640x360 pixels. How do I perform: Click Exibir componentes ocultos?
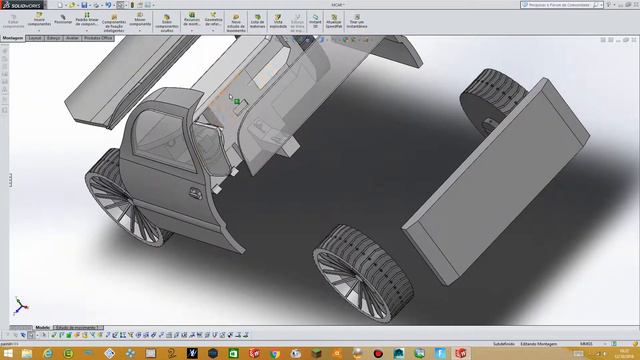click(x=167, y=23)
